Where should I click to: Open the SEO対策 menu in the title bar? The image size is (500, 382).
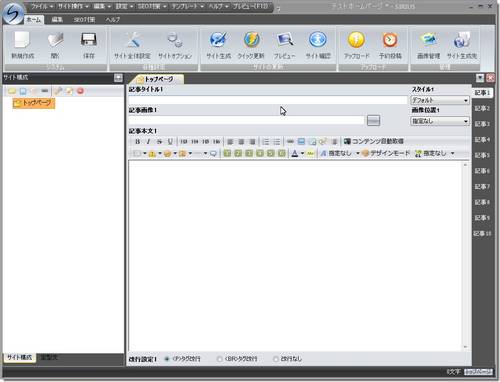(x=152, y=6)
